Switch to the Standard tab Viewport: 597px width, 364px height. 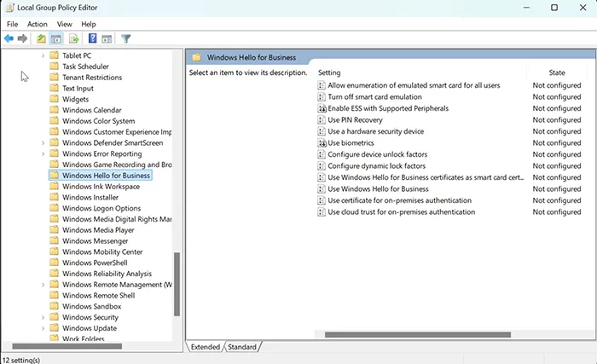click(242, 347)
